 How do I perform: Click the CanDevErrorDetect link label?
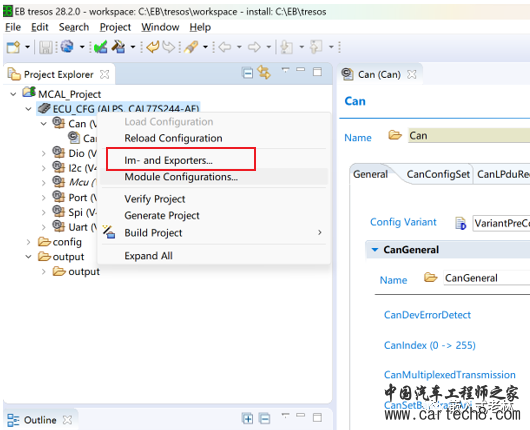tap(427, 315)
